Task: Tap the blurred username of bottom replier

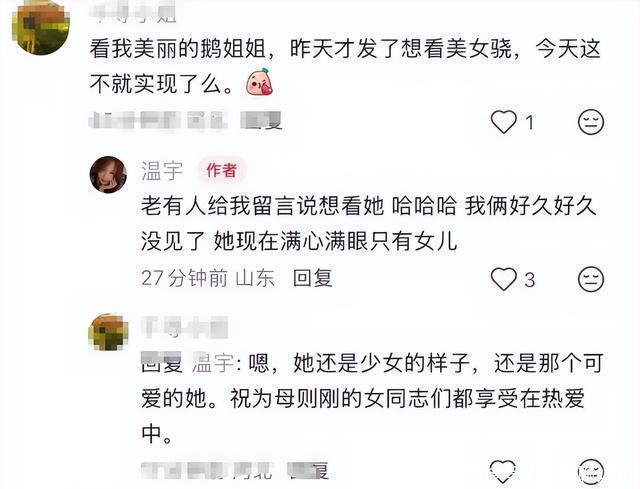Action: pyautogui.click(x=184, y=328)
